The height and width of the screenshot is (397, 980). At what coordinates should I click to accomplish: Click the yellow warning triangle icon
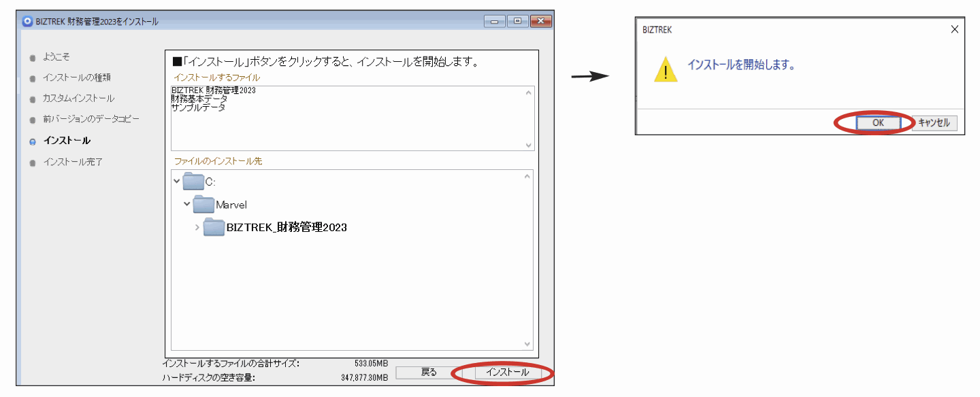tap(665, 69)
